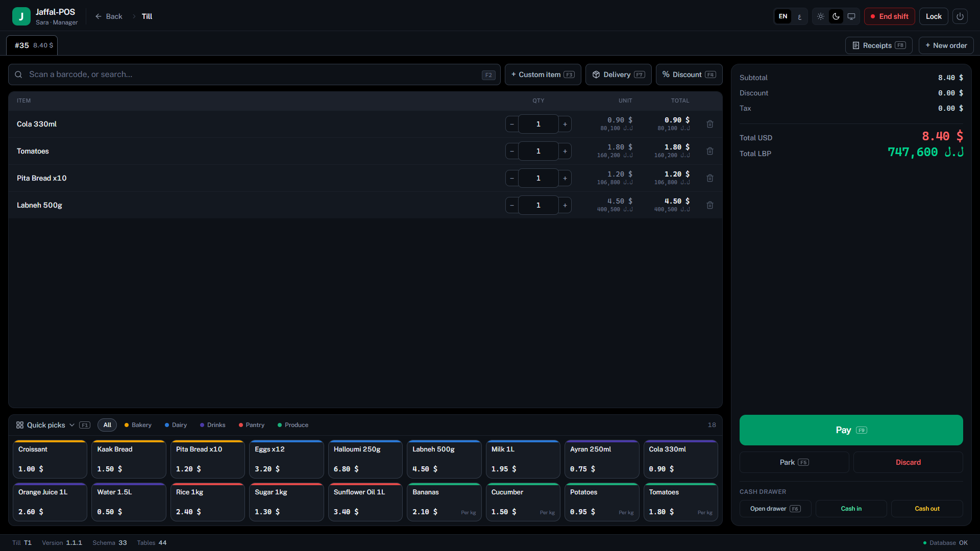Add Sunflower Oil 1L quick pick
The width and height of the screenshot is (980, 551).
[x=365, y=502]
